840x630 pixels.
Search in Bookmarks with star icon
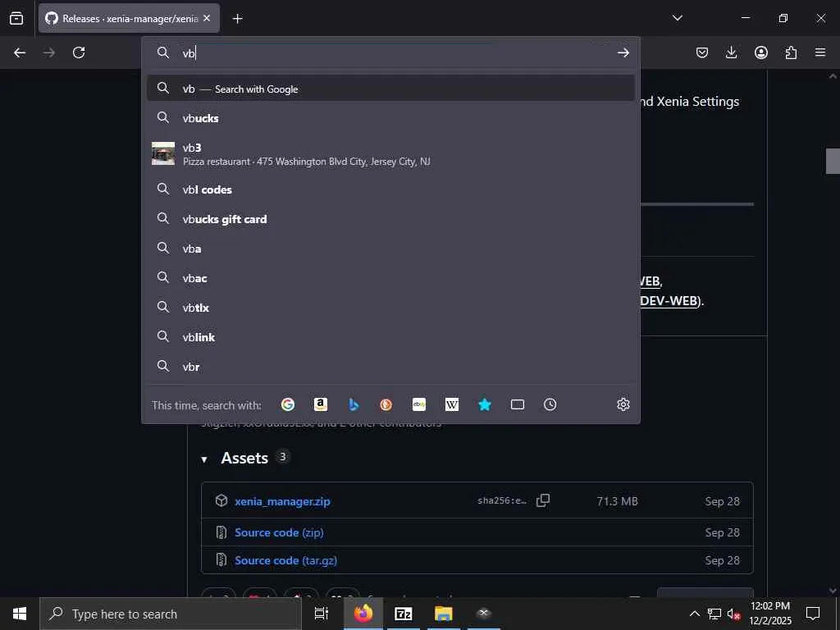[484, 404]
